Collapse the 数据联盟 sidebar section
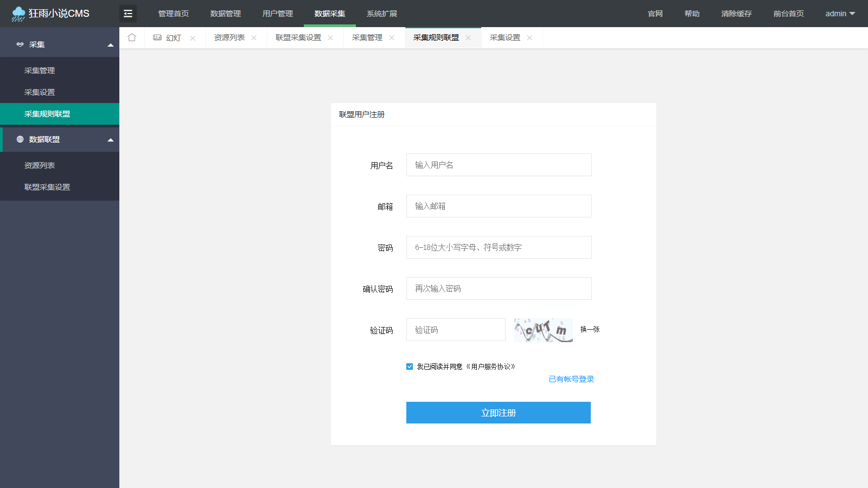The width and height of the screenshot is (868, 488). [112, 139]
